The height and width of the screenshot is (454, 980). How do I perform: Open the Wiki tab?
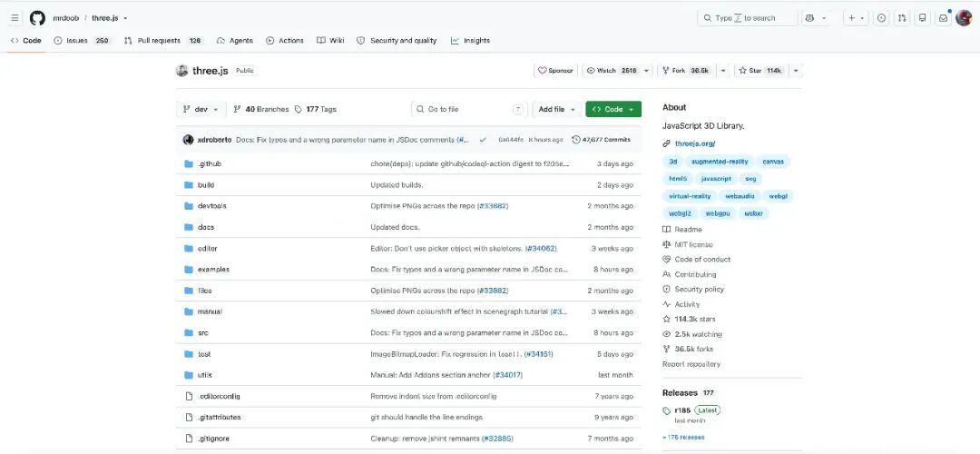click(330, 41)
